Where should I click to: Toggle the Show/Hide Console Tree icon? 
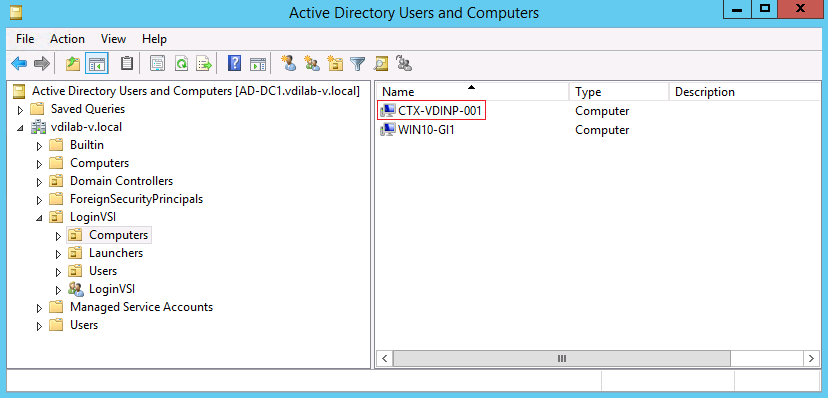click(96, 64)
